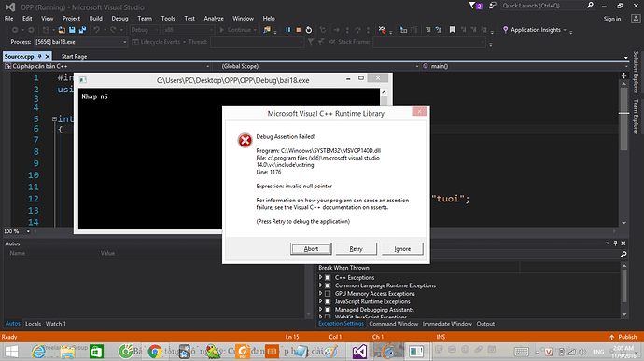The width and height of the screenshot is (644, 361).
Task: Click the editor vertical scrollbar thumb
Action: click(x=623, y=119)
